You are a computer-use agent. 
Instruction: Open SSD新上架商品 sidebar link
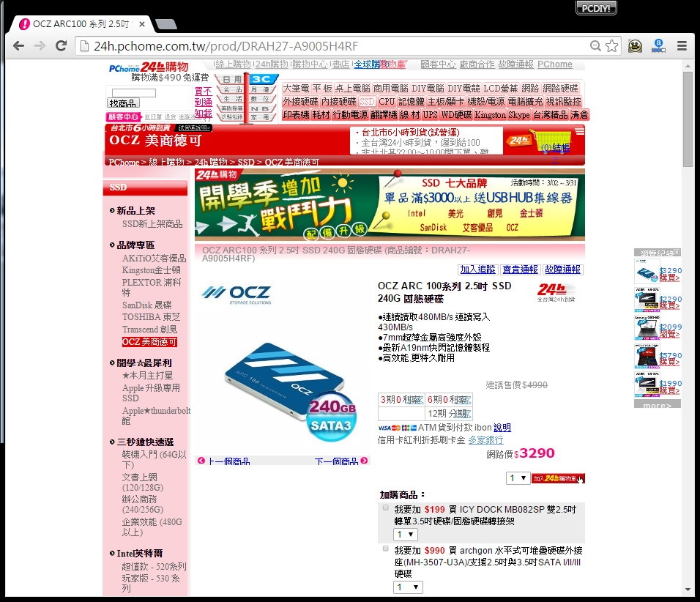coord(152,224)
